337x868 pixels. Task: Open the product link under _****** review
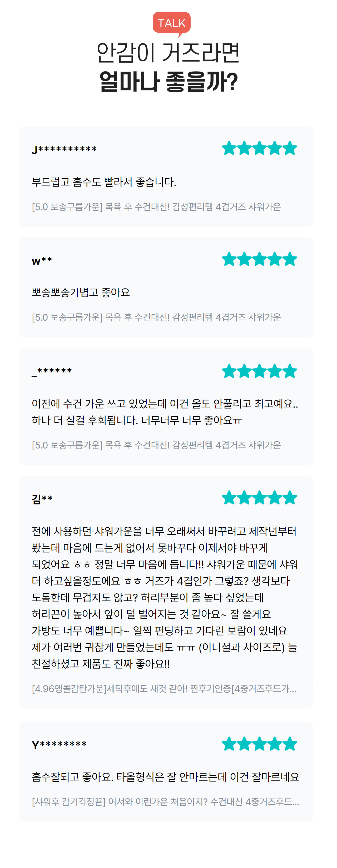pyautogui.click(x=156, y=446)
